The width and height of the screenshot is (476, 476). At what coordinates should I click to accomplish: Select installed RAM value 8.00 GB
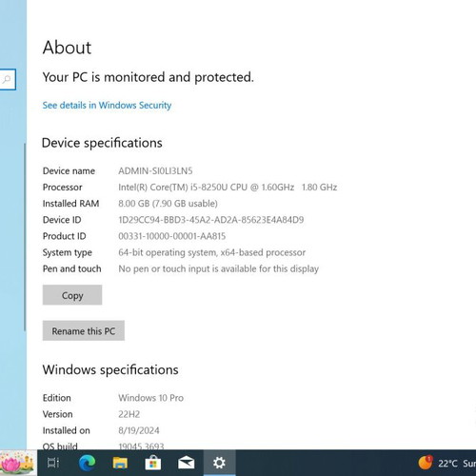pos(168,204)
